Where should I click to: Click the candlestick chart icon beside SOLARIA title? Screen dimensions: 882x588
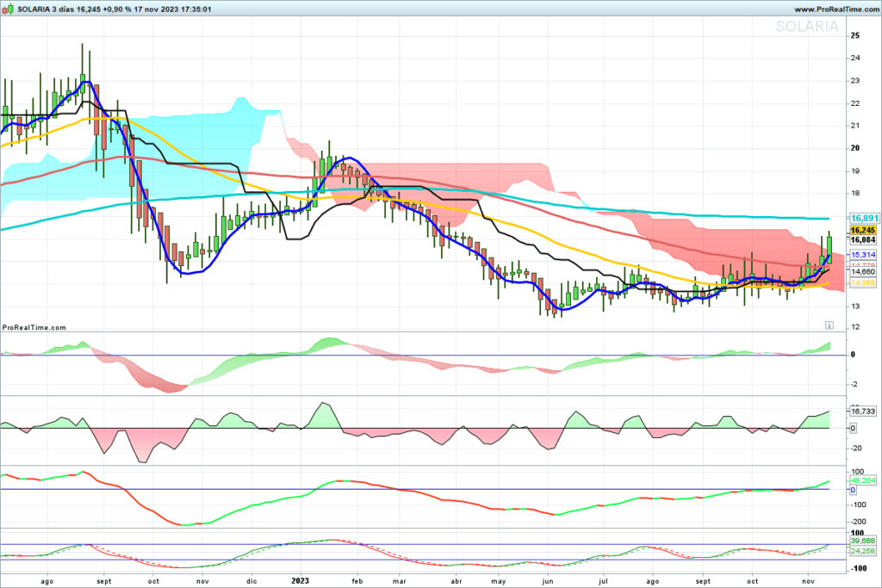pos(7,9)
